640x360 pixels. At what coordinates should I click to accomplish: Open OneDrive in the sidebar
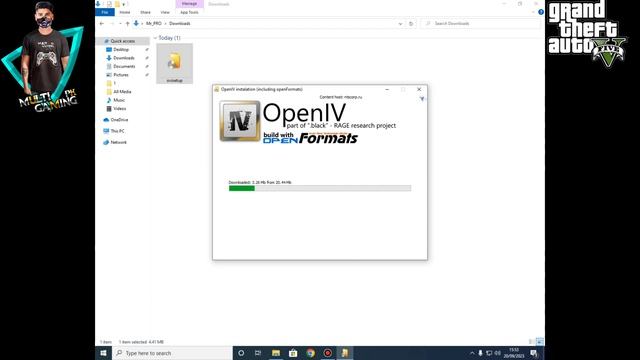119,120
